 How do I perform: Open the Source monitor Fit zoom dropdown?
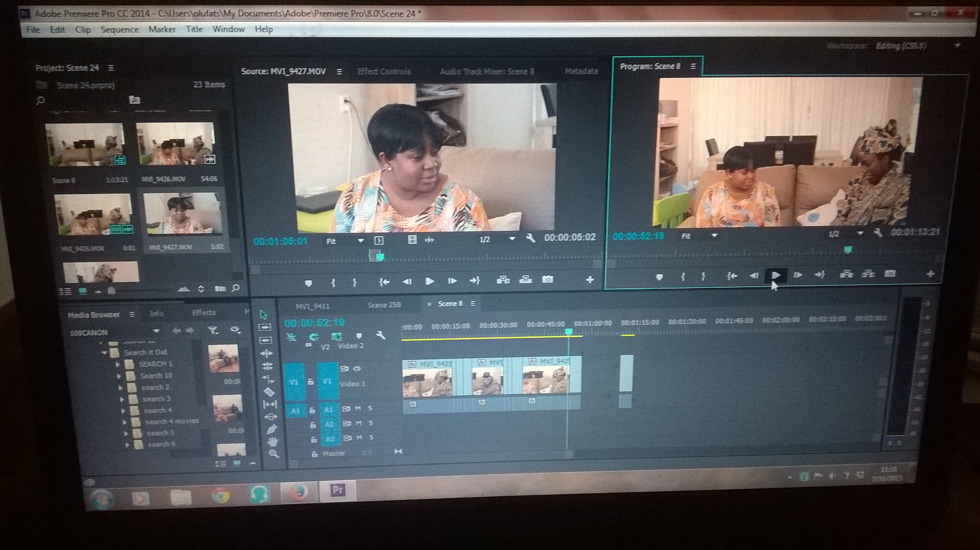point(360,241)
